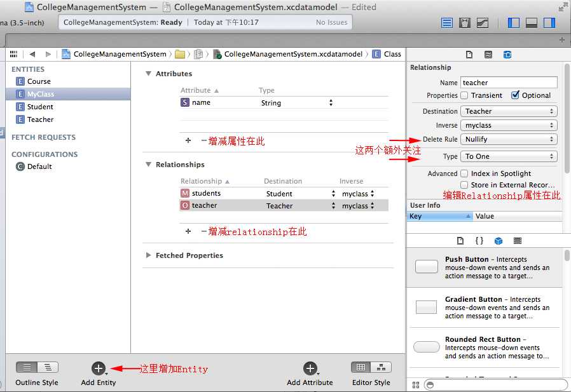
Task: Select the students relationship row
Action: click(284, 193)
